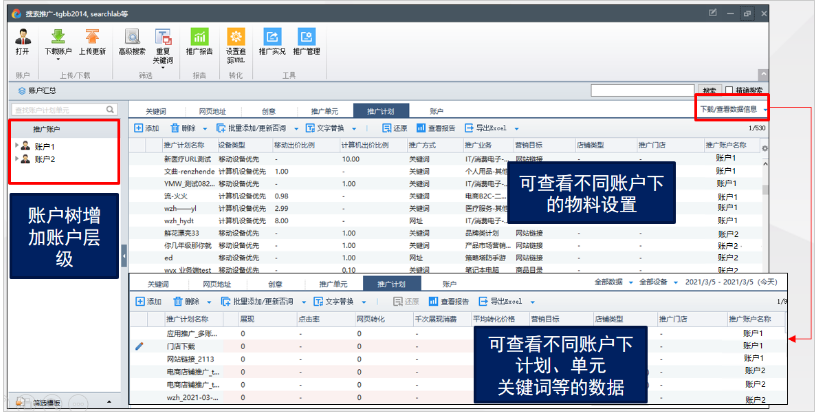The height and width of the screenshot is (415, 817).
Task: Click the 添加 button in upper toolbar
Action: (146, 128)
